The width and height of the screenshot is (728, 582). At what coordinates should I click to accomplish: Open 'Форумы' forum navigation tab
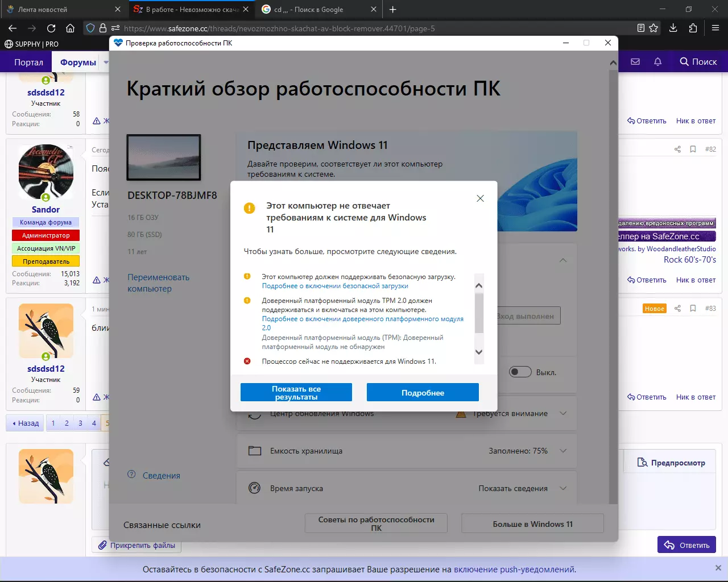click(78, 62)
